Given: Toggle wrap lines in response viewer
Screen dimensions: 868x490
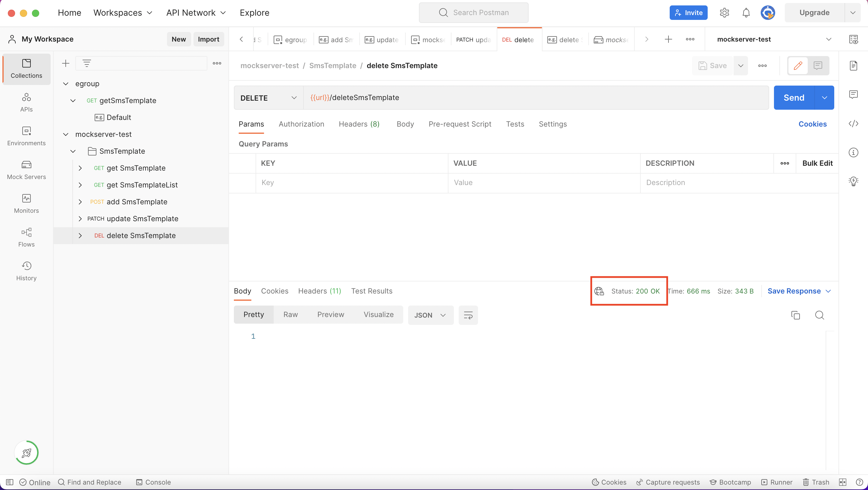Looking at the screenshot, I should point(468,315).
